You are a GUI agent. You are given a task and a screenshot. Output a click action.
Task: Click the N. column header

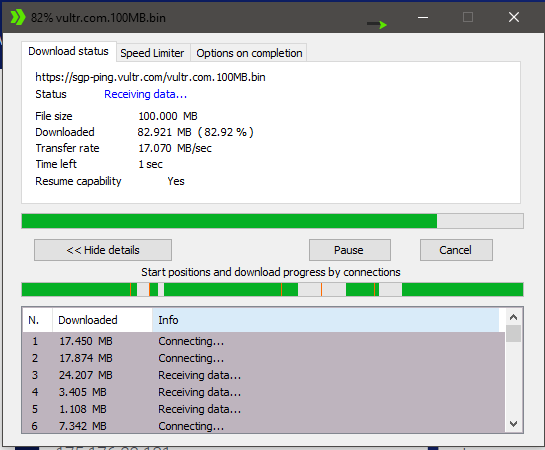point(38,320)
